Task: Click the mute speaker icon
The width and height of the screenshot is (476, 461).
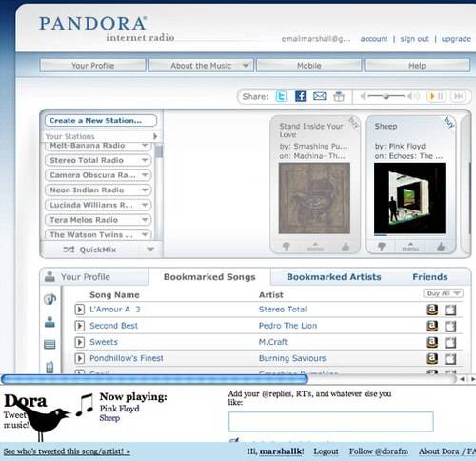Action: click(363, 96)
